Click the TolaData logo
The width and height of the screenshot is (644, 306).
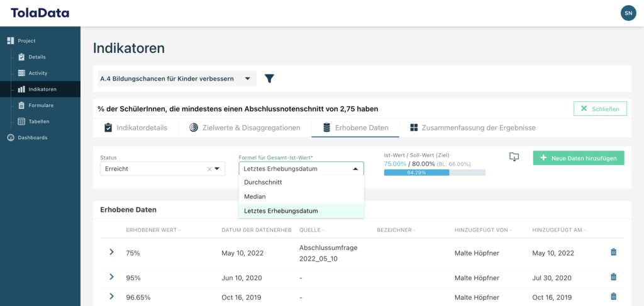pyautogui.click(x=40, y=13)
